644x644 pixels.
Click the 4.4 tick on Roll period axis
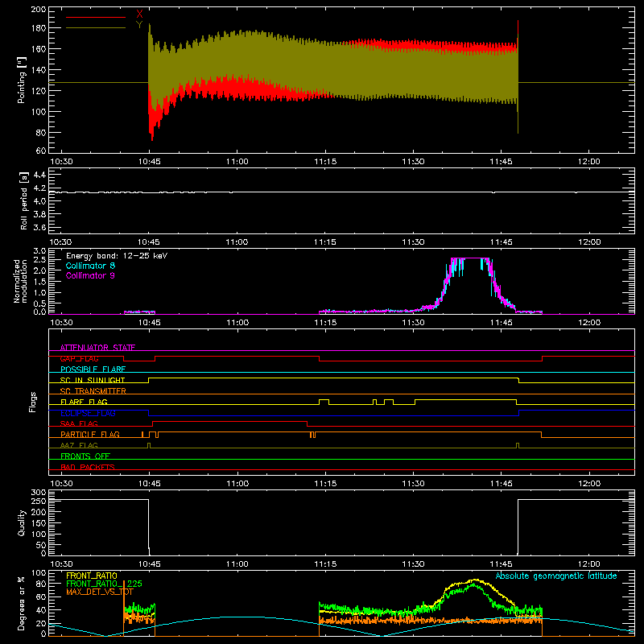(39, 175)
